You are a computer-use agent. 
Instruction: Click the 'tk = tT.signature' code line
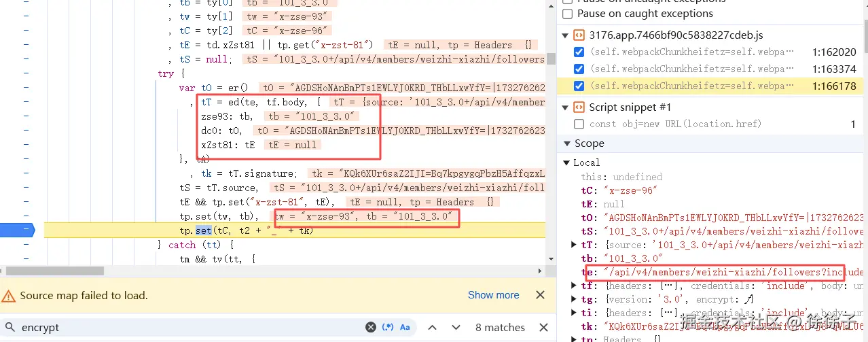pyautogui.click(x=249, y=173)
